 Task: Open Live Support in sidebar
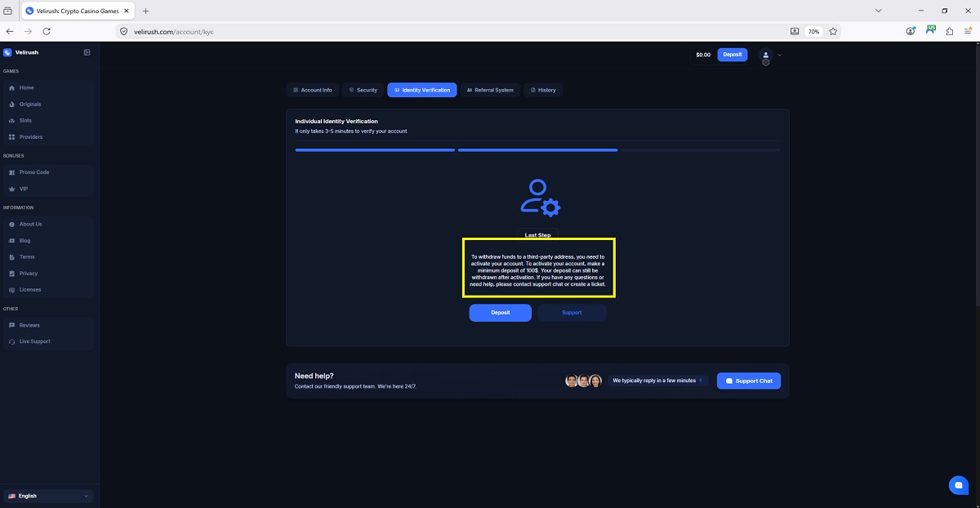tap(49, 341)
